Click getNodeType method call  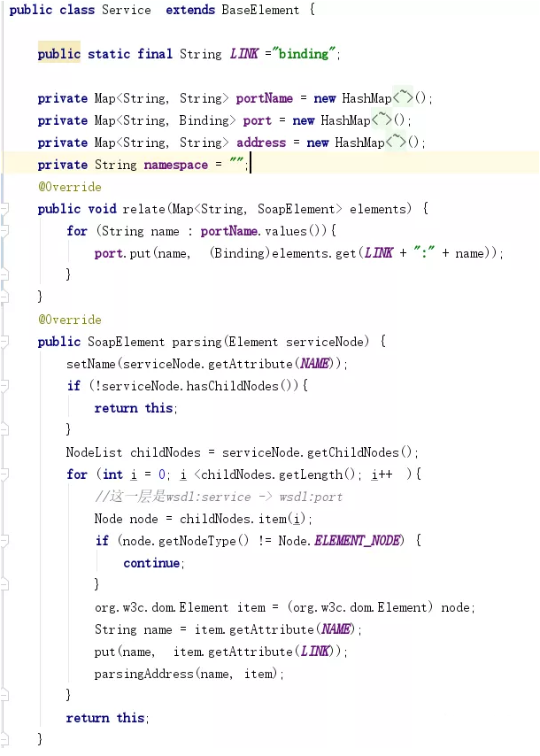(x=197, y=541)
